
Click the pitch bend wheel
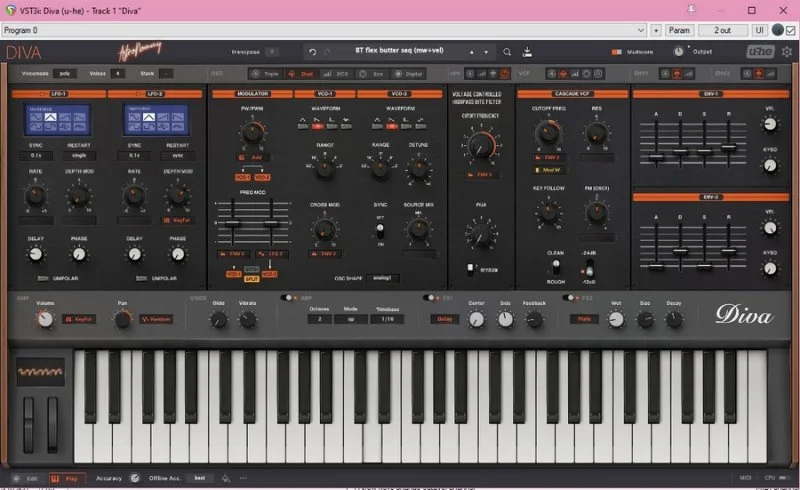point(29,425)
